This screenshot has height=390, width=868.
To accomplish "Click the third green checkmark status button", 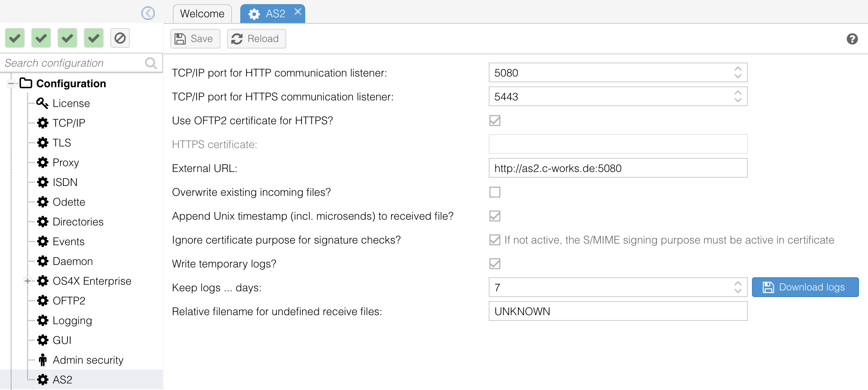I will tap(67, 38).
